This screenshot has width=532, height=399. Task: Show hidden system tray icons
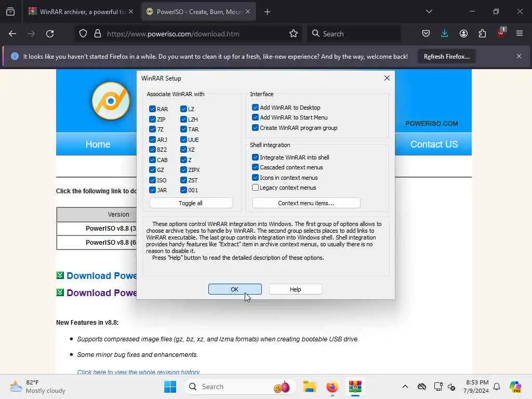405,387
